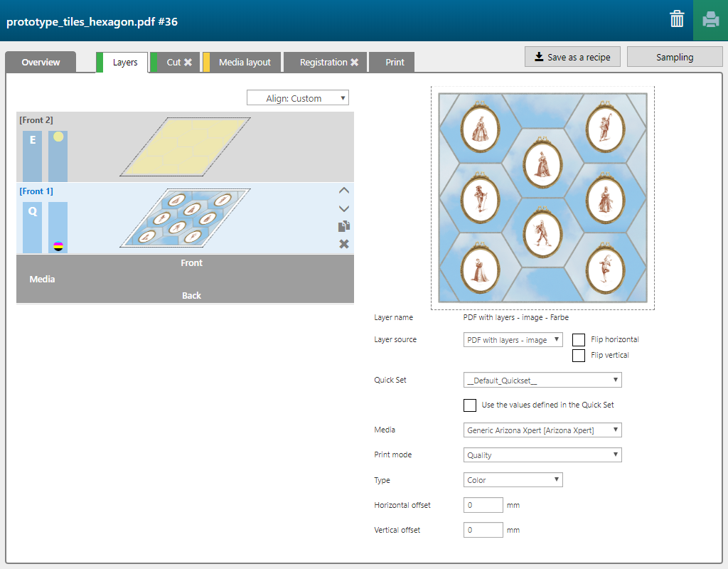This screenshot has height=569, width=728.
Task: Click the [Front 2] layer label
Action: (x=36, y=119)
